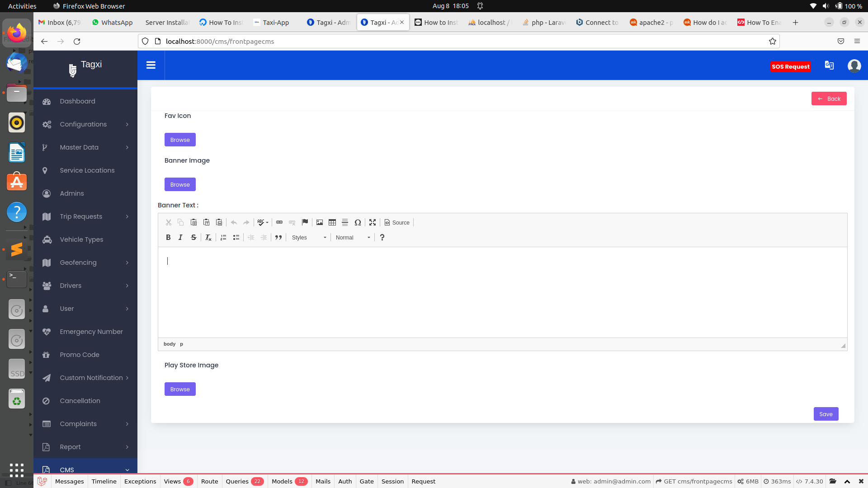Maximize the editor with fullscreen icon
868x488 pixels.
pyautogui.click(x=373, y=222)
